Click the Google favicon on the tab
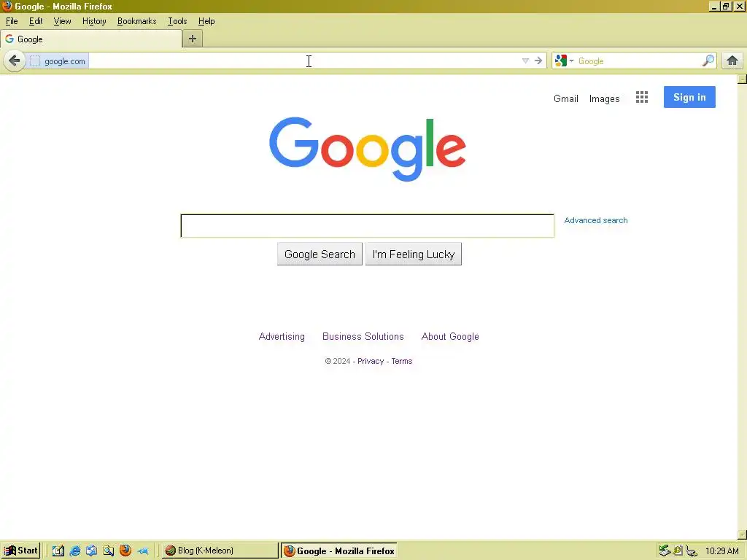The height and width of the screenshot is (560, 747). pyautogui.click(x=9, y=39)
